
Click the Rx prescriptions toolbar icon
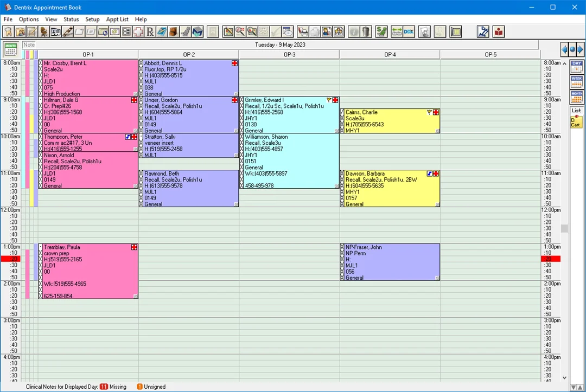point(150,32)
